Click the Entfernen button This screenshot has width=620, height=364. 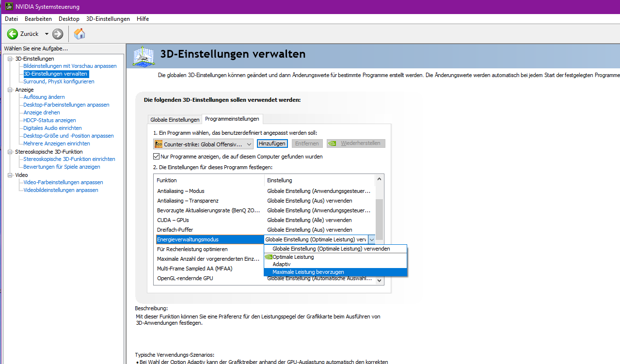[x=307, y=143]
